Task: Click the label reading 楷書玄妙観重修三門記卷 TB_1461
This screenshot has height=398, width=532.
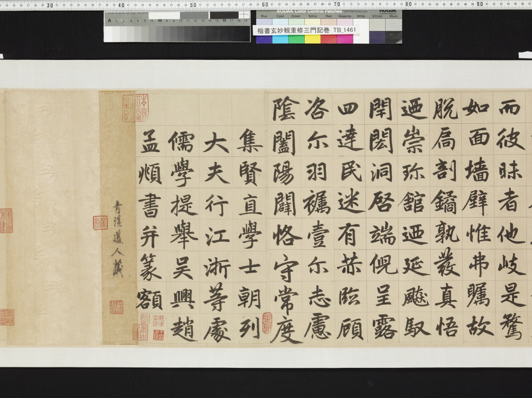Action: tap(306, 30)
